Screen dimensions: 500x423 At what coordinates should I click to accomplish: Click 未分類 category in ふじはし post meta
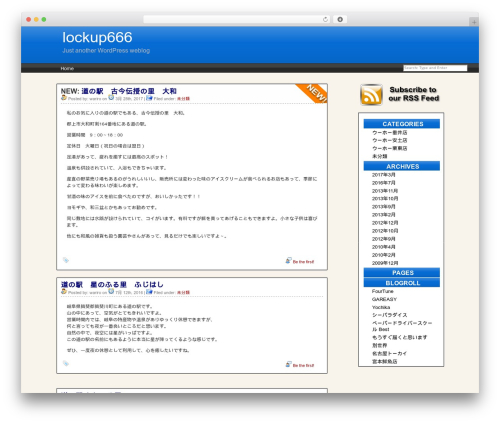[183, 293]
